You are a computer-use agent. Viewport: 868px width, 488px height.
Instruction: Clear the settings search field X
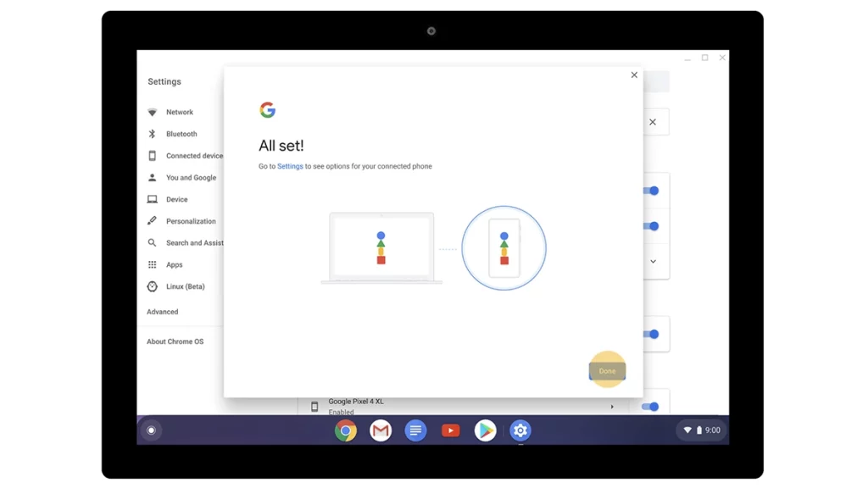click(653, 122)
